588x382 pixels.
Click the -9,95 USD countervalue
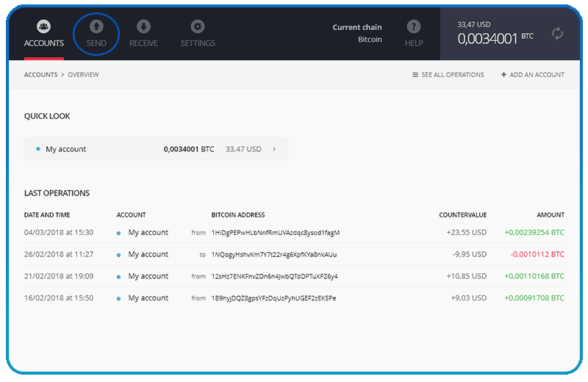tap(470, 254)
